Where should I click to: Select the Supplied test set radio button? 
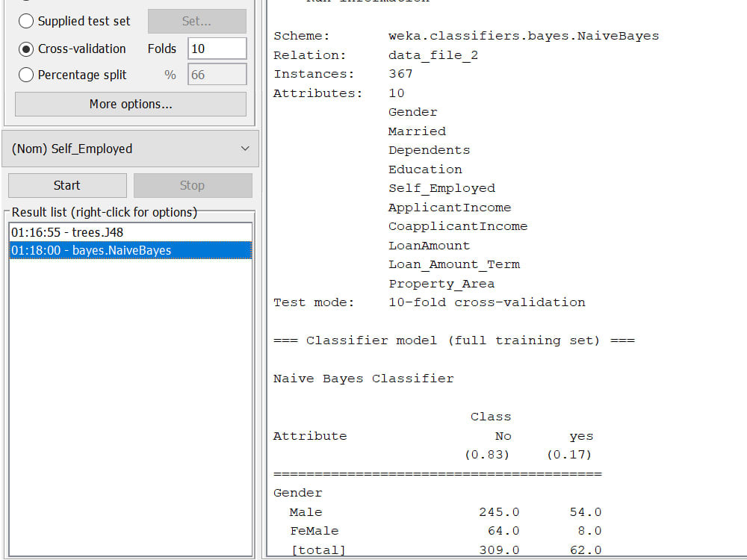pyautogui.click(x=25, y=21)
